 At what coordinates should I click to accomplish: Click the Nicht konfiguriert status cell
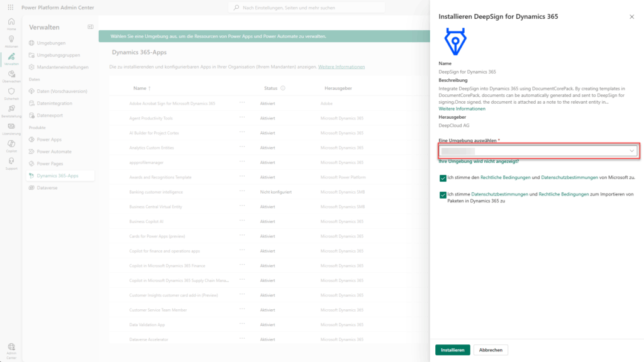click(x=275, y=192)
